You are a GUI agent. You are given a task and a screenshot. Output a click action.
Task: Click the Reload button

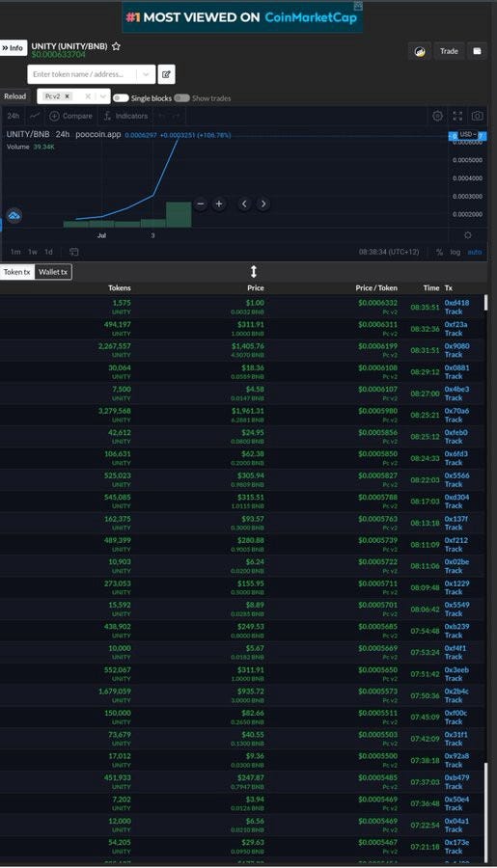[15, 96]
